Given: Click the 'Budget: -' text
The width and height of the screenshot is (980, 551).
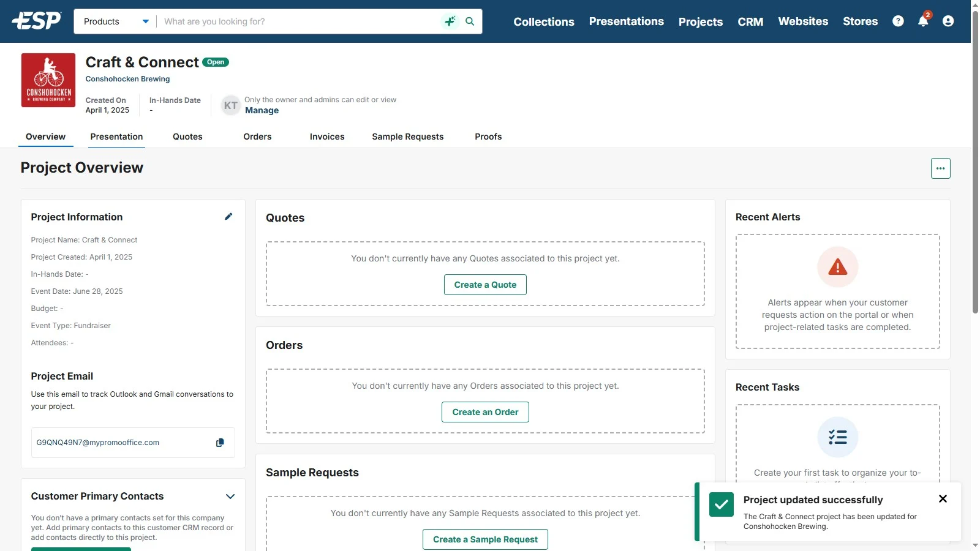Looking at the screenshot, I should click(x=47, y=309).
